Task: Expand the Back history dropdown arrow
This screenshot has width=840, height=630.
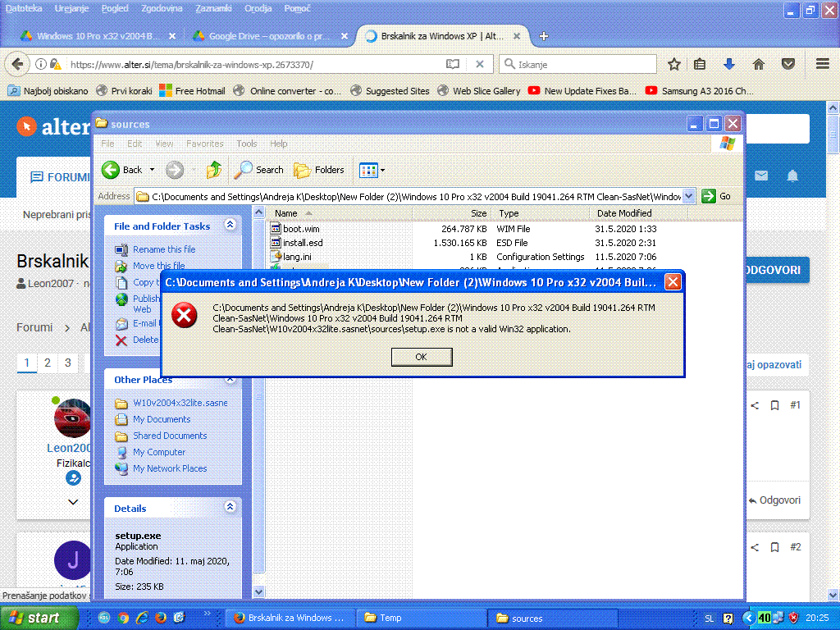Action: click(152, 170)
